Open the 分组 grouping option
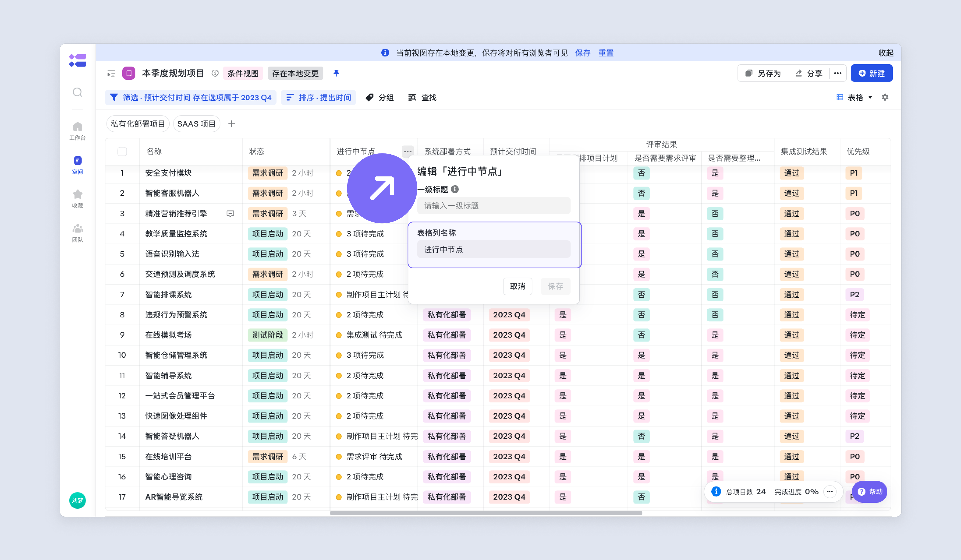Screen dimensions: 961x560 tap(379, 97)
